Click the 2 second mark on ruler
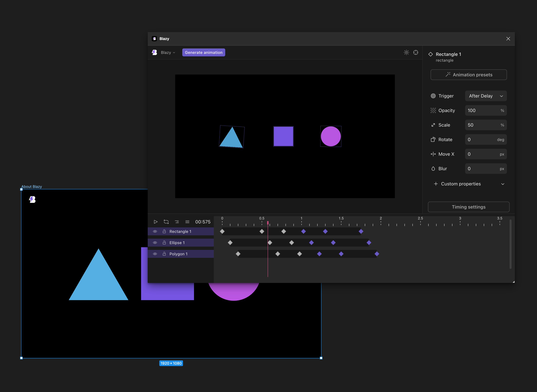The width and height of the screenshot is (537, 392). click(381, 218)
